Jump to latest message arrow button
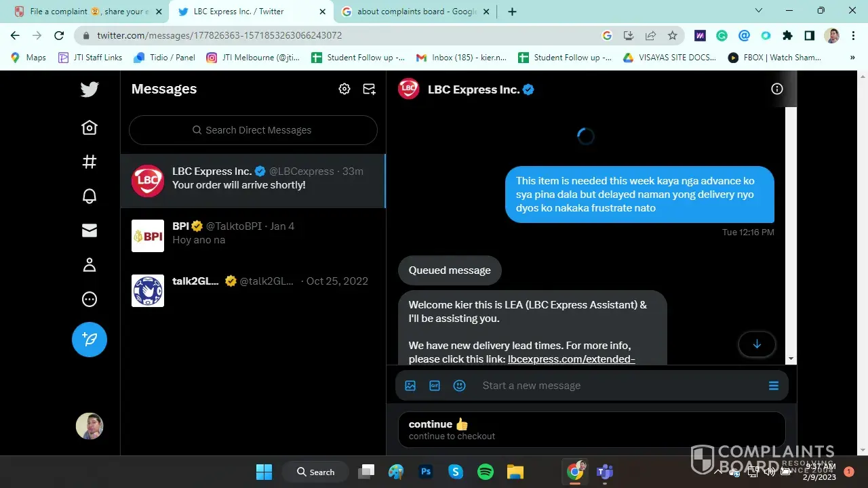The width and height of the screenshot is (868, 488). coord(757,344)
